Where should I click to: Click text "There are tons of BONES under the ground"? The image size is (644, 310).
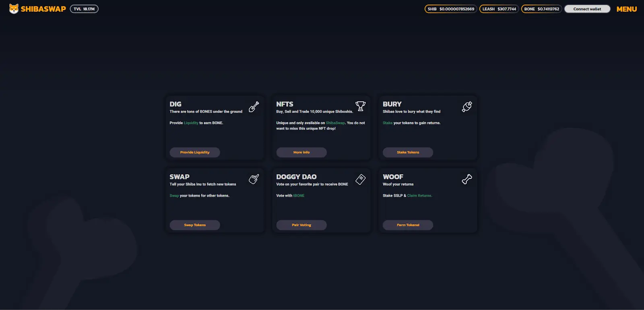[206, 112]
